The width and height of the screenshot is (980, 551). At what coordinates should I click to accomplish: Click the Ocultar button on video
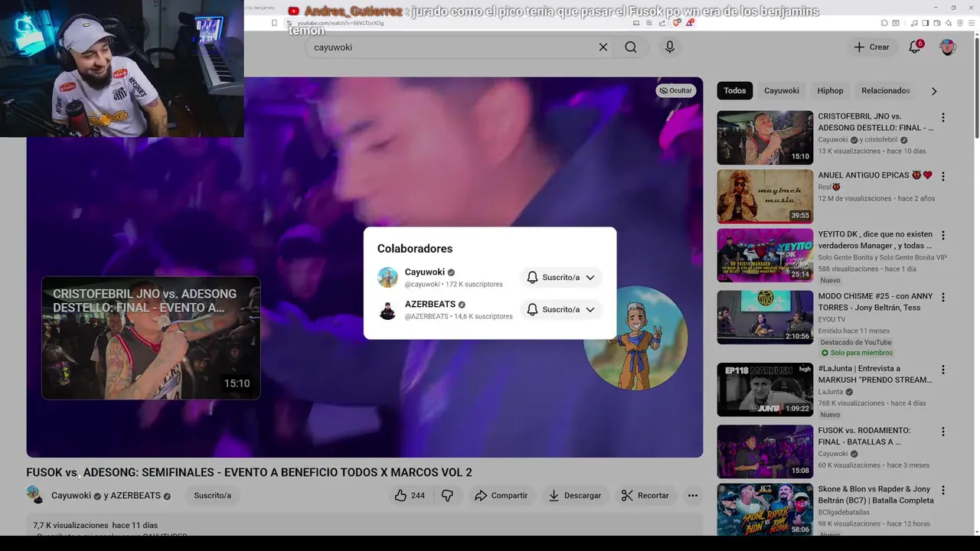(675, 90)
